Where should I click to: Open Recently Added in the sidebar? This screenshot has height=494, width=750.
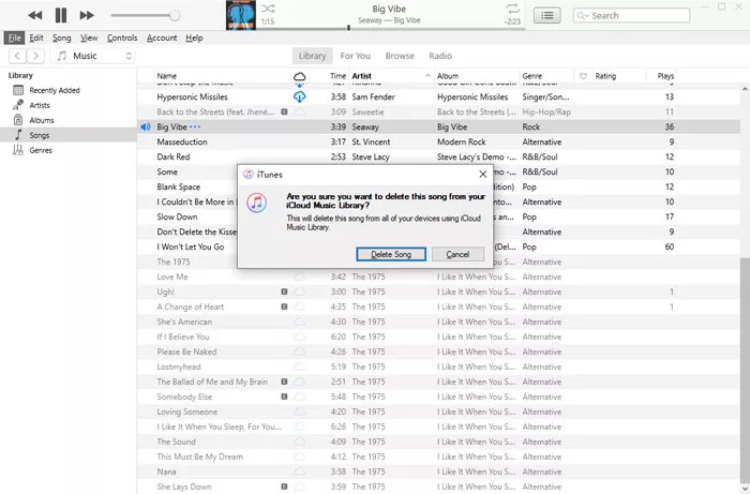tap(54, 90)
